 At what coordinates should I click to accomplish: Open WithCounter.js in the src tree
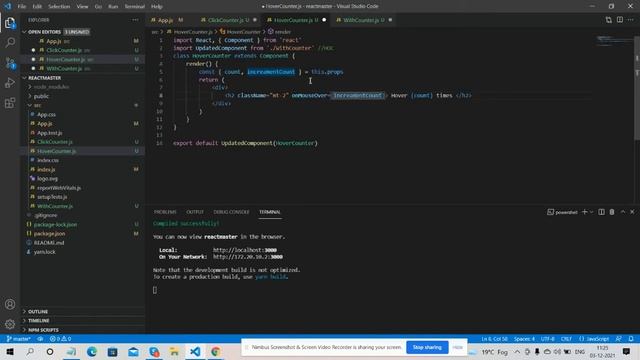[55, 206]
